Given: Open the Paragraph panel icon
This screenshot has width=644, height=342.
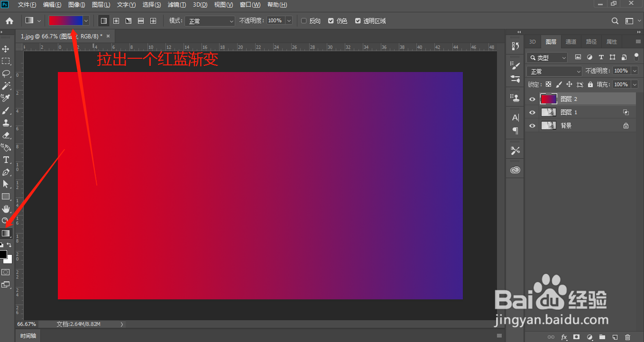Looking at the screenshot, I should 515,130.
